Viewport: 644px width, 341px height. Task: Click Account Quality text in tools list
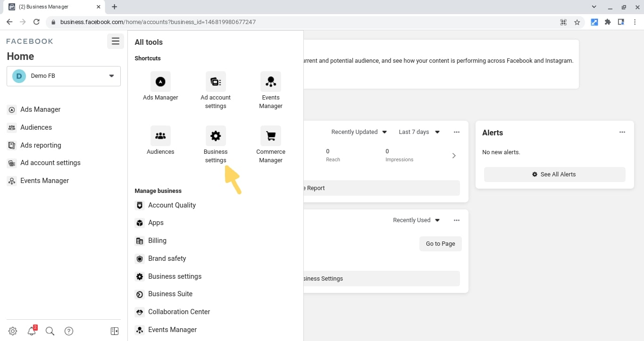pos(172,205)
